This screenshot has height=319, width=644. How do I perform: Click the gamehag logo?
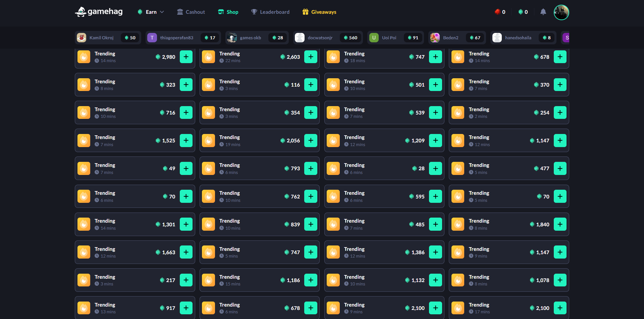pyautogui.click(x=99, y=12)
